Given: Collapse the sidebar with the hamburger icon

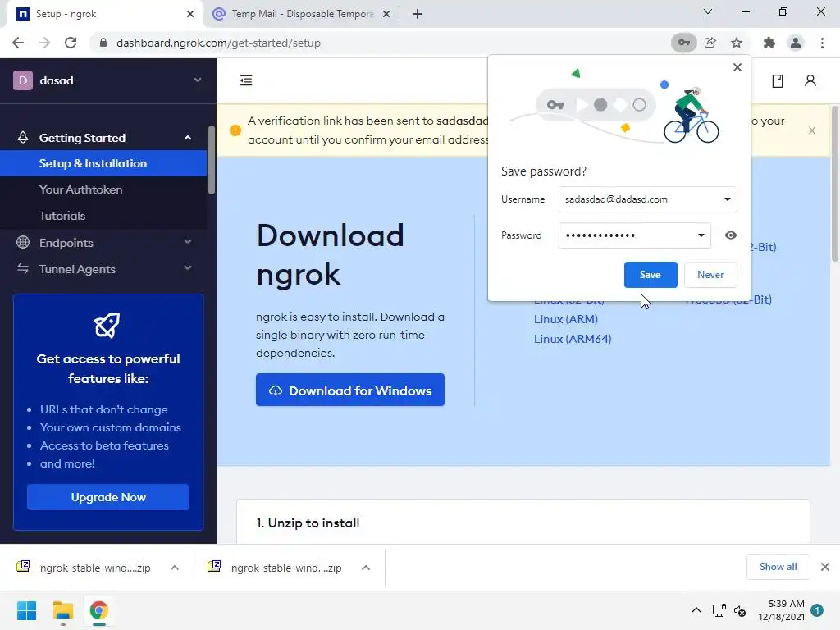Looking at the screenshot, I should coord(246,80).
